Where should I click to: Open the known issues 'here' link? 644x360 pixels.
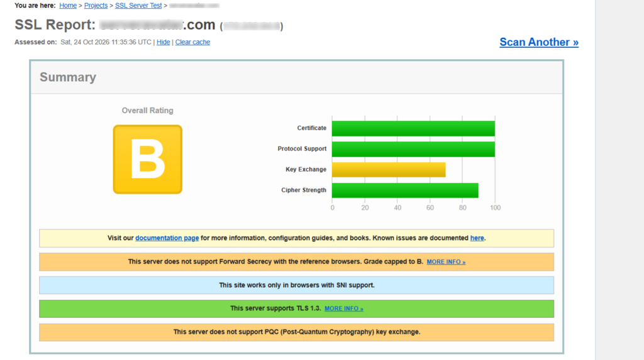coord(477,237)
